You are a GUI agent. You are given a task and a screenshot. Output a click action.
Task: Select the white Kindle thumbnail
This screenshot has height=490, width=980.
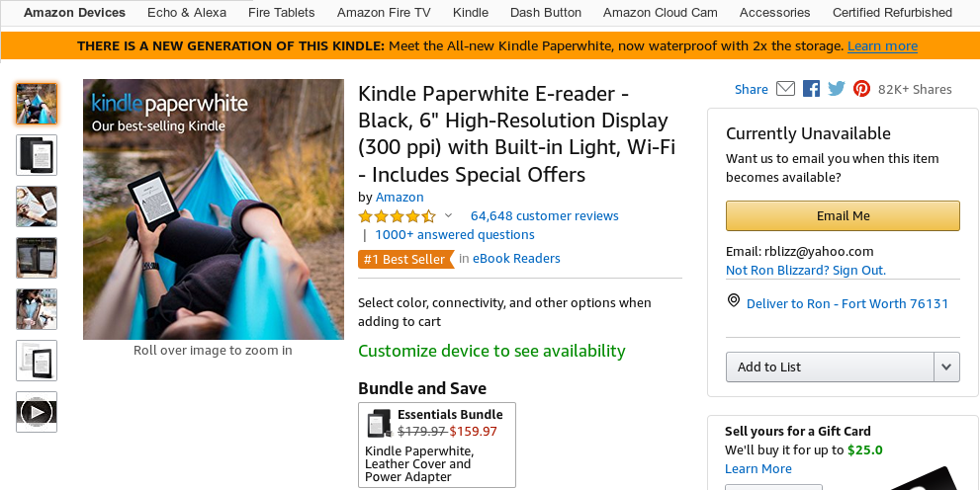[x=37, y=361]
